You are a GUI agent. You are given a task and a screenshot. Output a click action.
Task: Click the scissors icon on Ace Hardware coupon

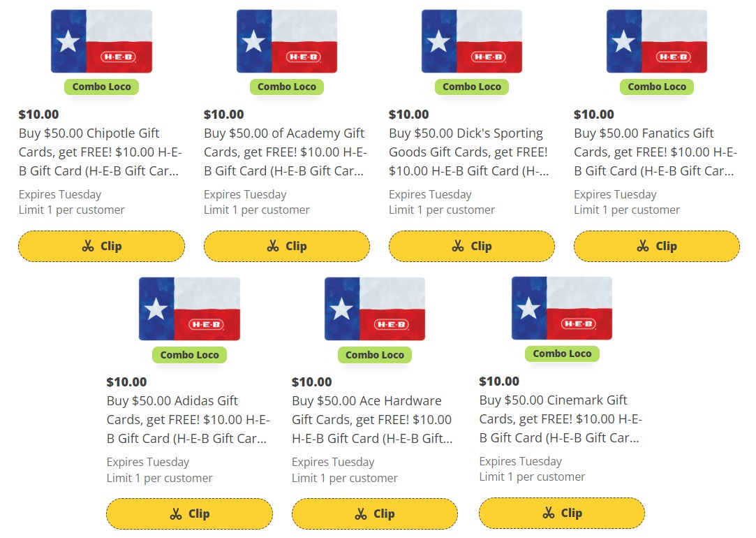click(360, 514)
